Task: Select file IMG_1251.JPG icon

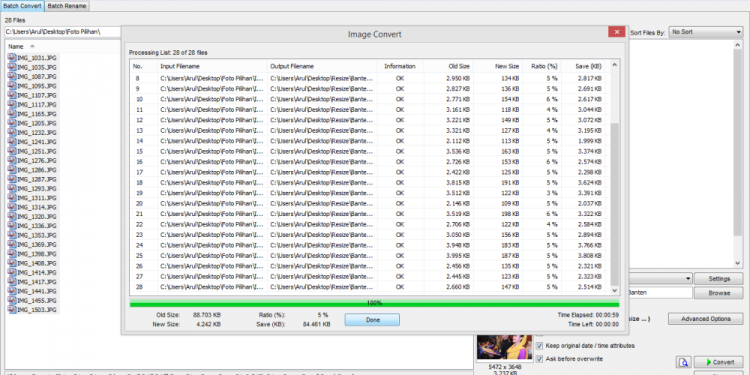Action: coord(12,150)
